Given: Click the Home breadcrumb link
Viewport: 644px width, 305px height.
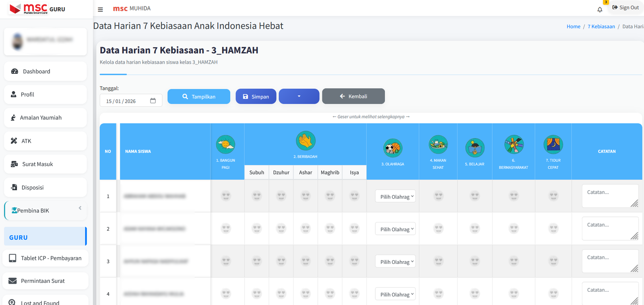Looking at the screenshot, I should (574, 27).
